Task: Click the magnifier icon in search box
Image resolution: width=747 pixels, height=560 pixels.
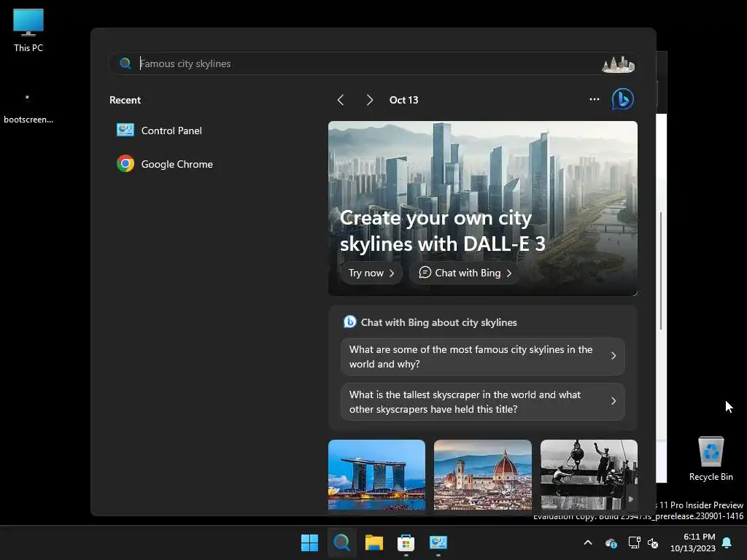Action: [x=125, y=63]
